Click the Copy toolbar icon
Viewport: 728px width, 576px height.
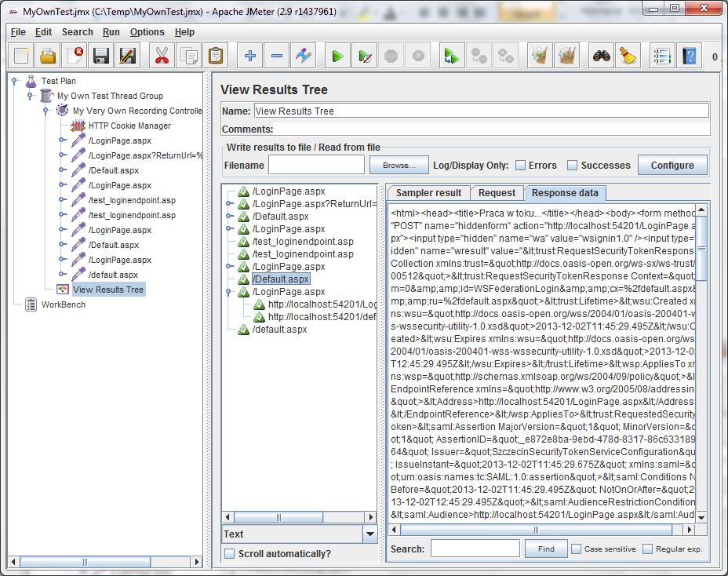tap(188, 57)
